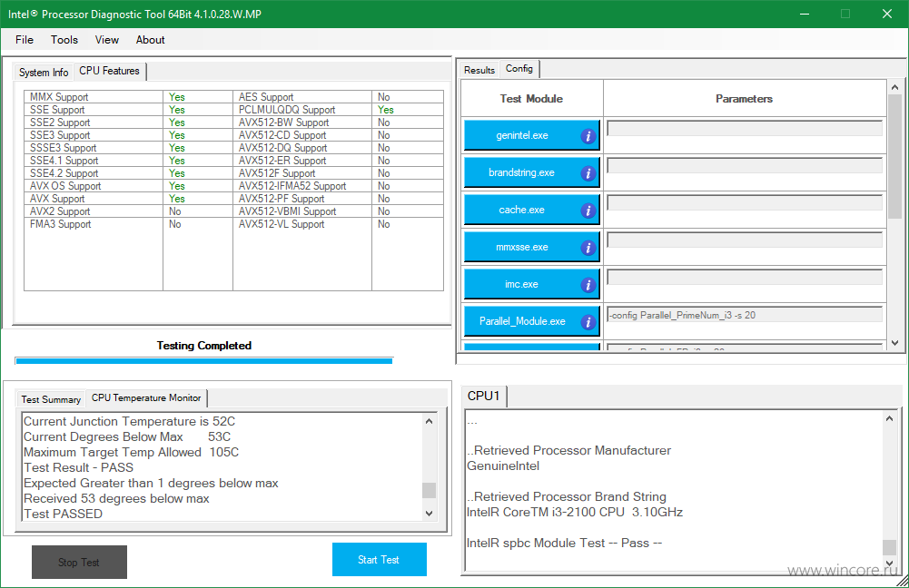The width and height of the screenshot is (909, 588).
Task: Click the AVX512-IFMA52 Support row label
Action: (292, 186)
